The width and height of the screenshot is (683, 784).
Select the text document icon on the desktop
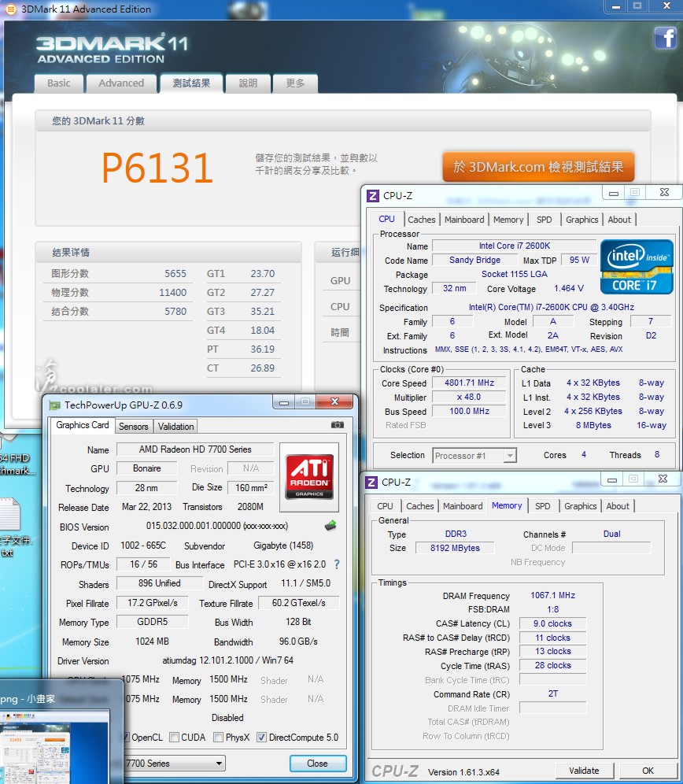click(x=10, y=515)
